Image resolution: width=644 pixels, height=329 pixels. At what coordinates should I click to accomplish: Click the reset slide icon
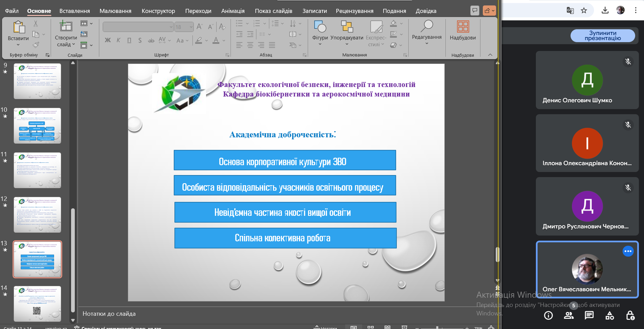click(84, 34)
